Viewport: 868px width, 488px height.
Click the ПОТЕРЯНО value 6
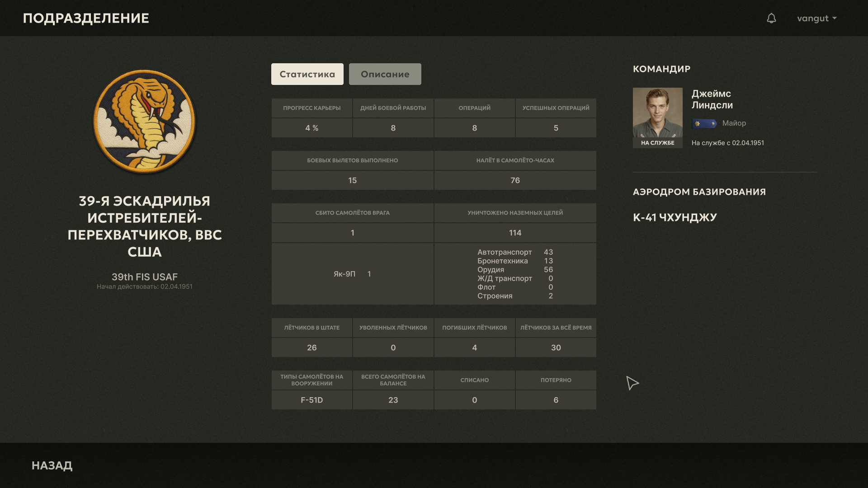[x=556, y=400]
